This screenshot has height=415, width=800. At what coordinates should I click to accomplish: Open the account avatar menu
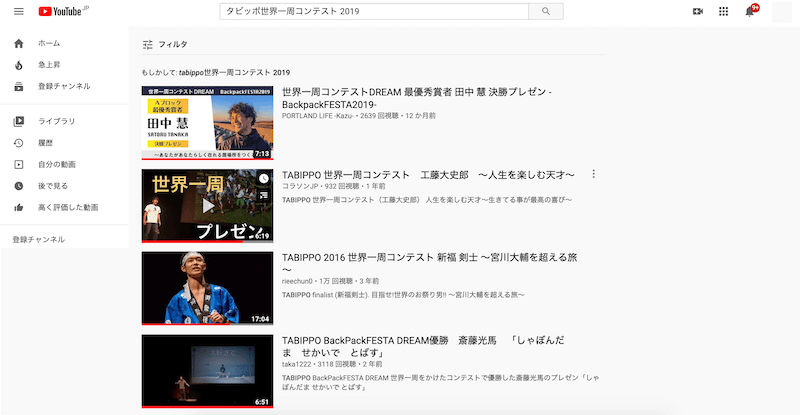click(x=781, y=11)
